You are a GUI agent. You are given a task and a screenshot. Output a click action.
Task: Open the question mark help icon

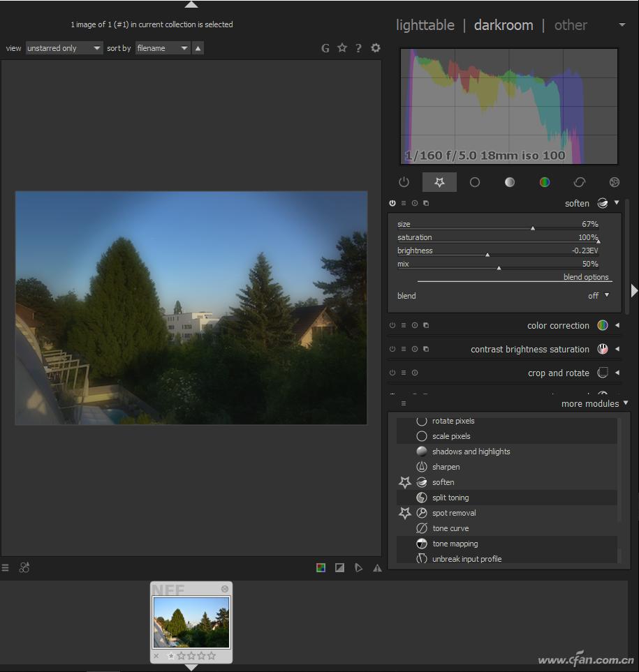coord(358,48)
